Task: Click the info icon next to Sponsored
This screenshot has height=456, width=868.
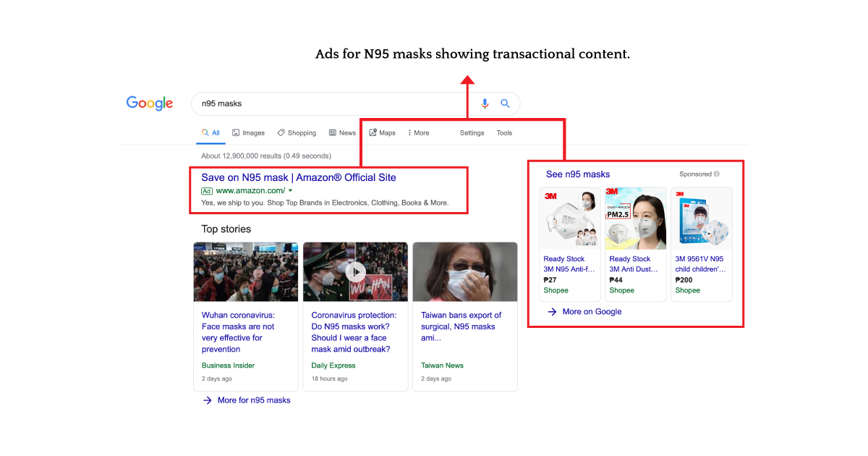Action: point(717,174)
